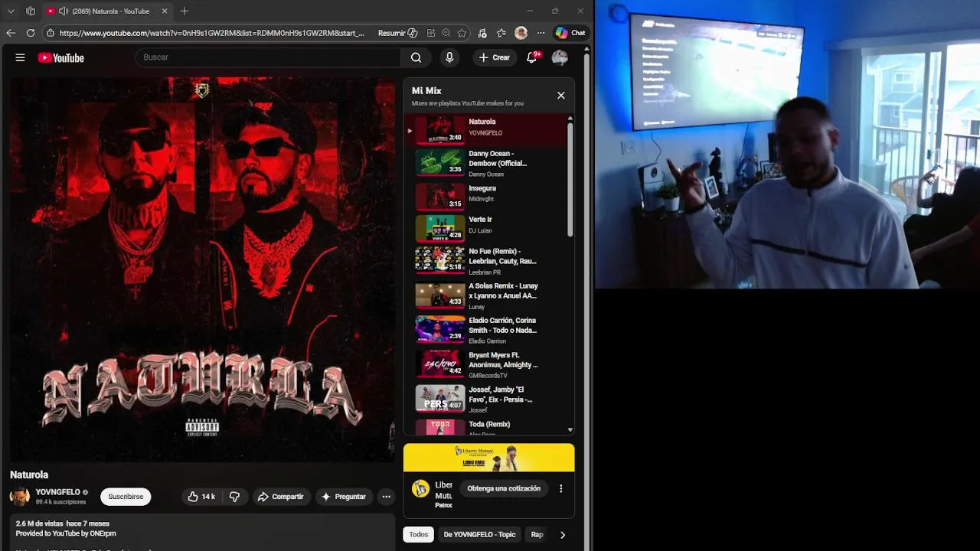Show more filter chips with right arrow
The image size is (980, 551).
click(563, 535)
